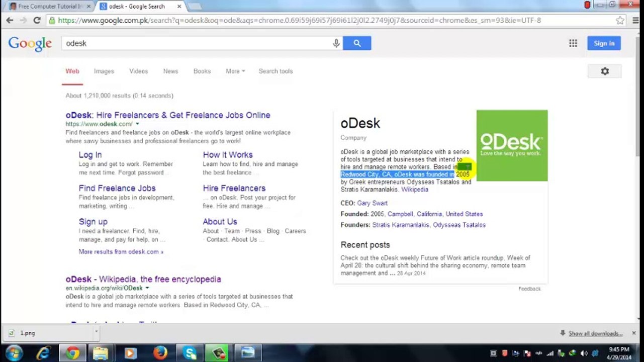Open the Windows Start menu

[14, 353]
